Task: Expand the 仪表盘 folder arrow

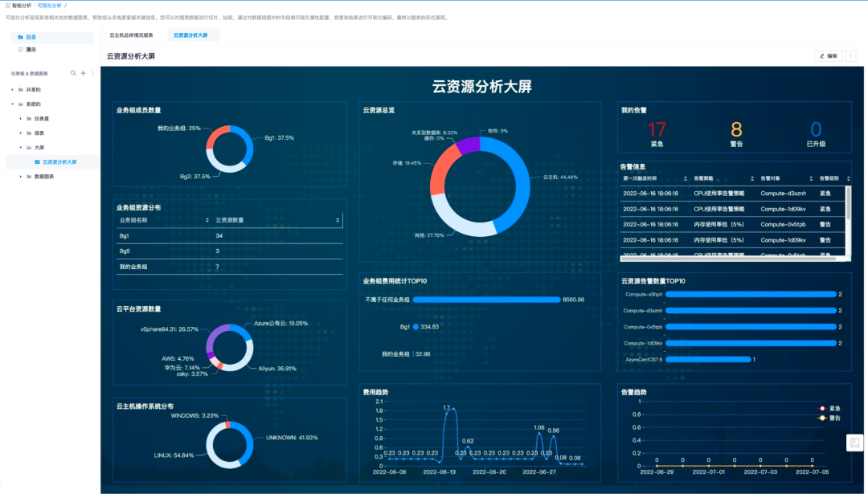Action: pyautogui.click(x=21, y=118)
